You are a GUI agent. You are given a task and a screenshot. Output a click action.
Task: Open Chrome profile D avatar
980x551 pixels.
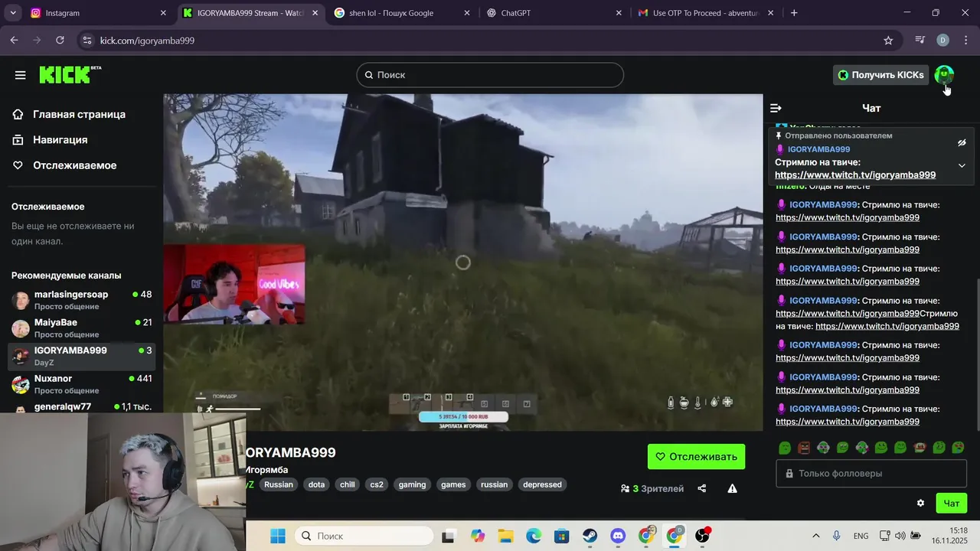point(942,41)
